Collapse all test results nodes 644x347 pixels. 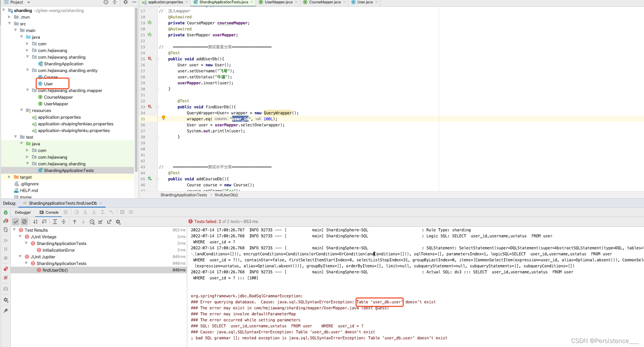[x=64, y=222]
